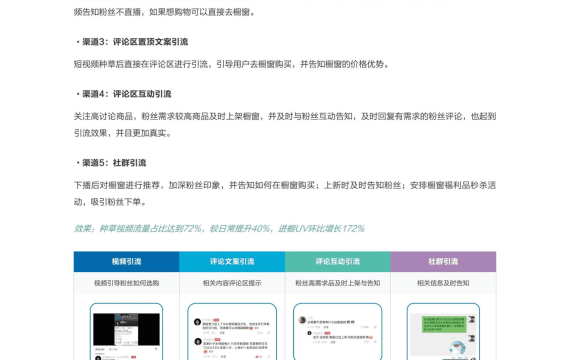Click the heading 渠道3：评论区置顶文案引流
The height and width of the screenshot is (360, 570).
pos(132,42)
